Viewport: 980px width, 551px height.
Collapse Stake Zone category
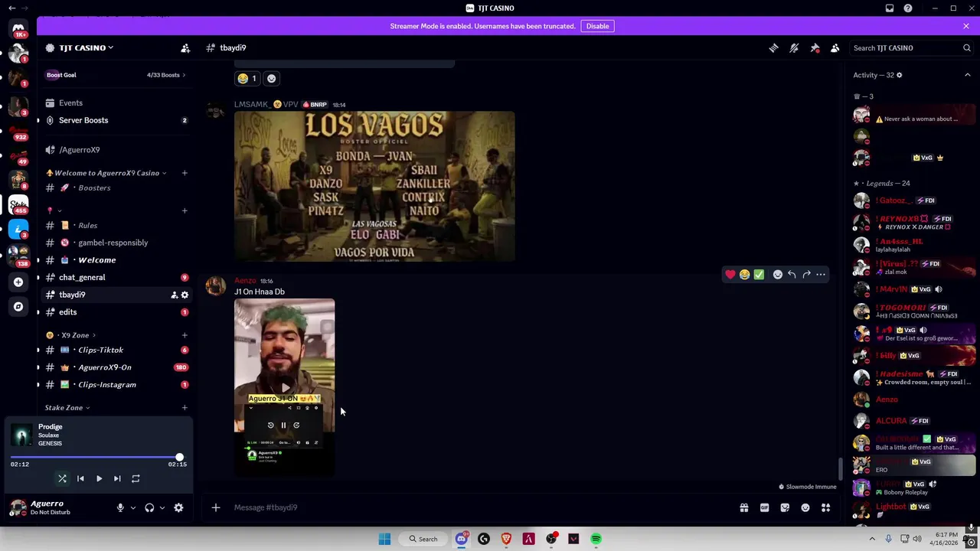(x=67, y=408)
